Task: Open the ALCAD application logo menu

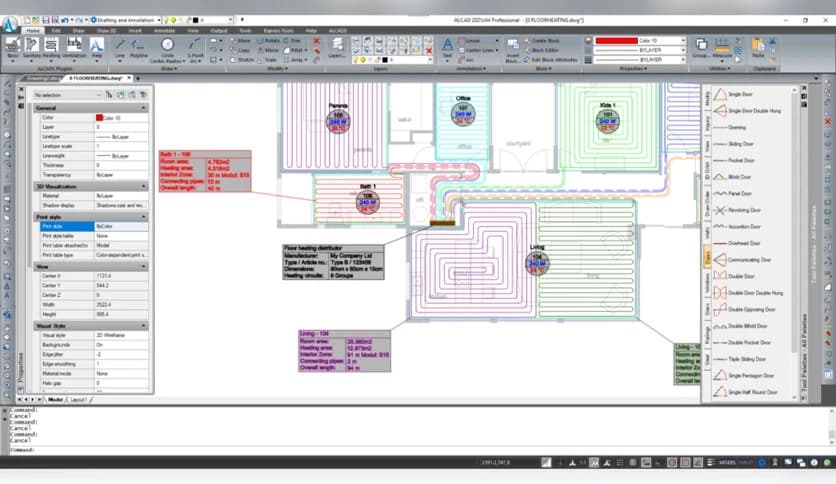Action: point(9,25)
